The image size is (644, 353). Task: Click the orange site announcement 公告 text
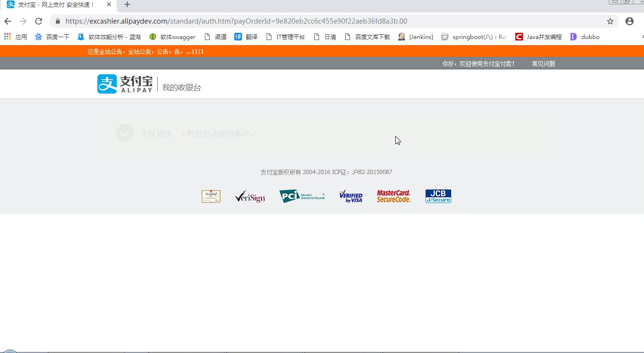click(146, 51)
